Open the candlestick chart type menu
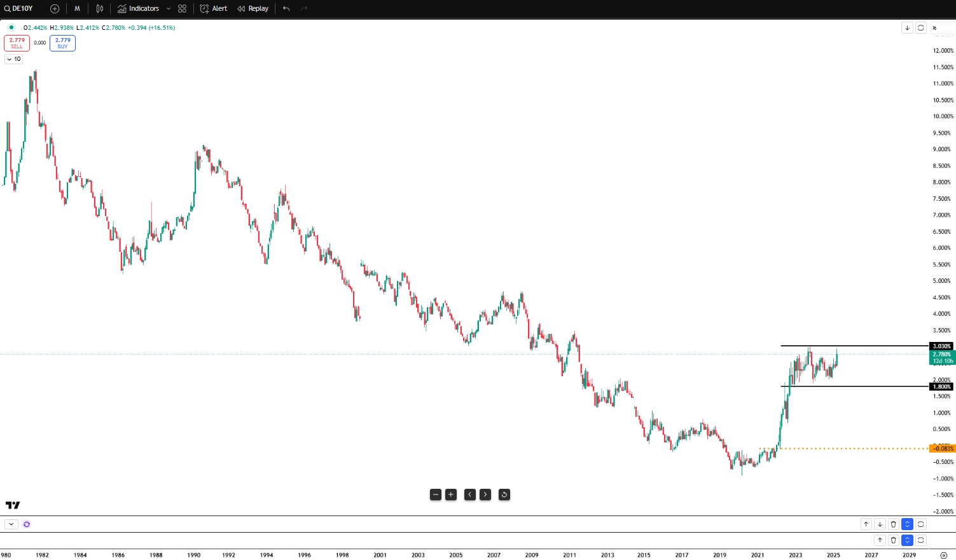The height and width of the screenshot is (560, 956). 100,8
